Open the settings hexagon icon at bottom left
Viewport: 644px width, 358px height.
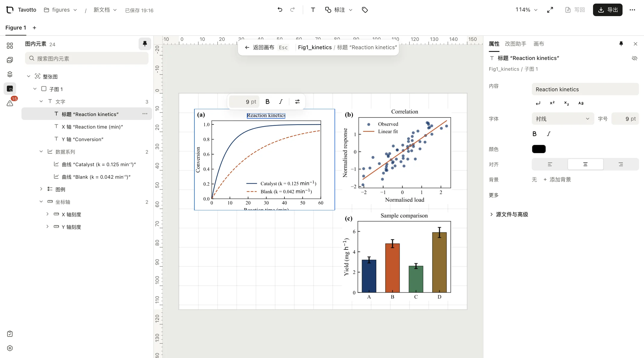(10, 348)
